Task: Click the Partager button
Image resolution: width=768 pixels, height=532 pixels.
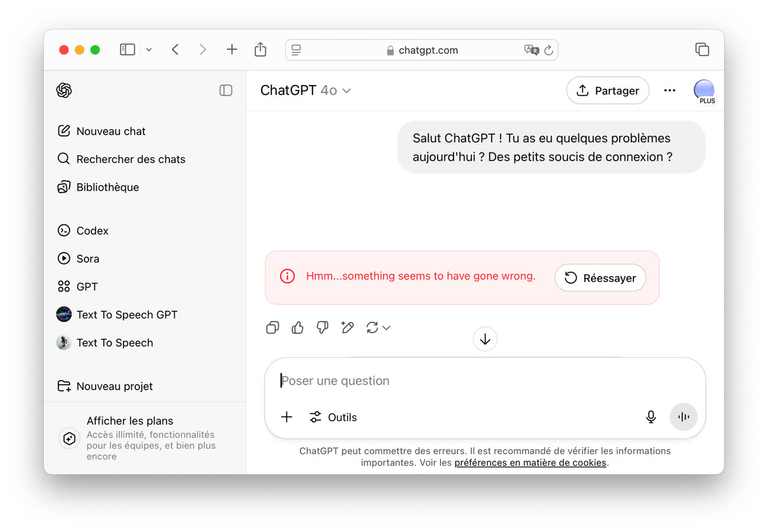Action: 607,90
